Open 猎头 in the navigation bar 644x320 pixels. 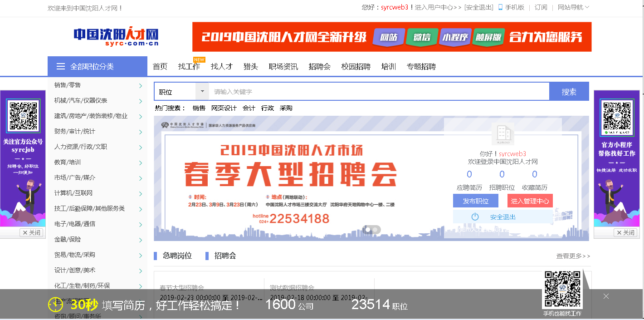251,67
